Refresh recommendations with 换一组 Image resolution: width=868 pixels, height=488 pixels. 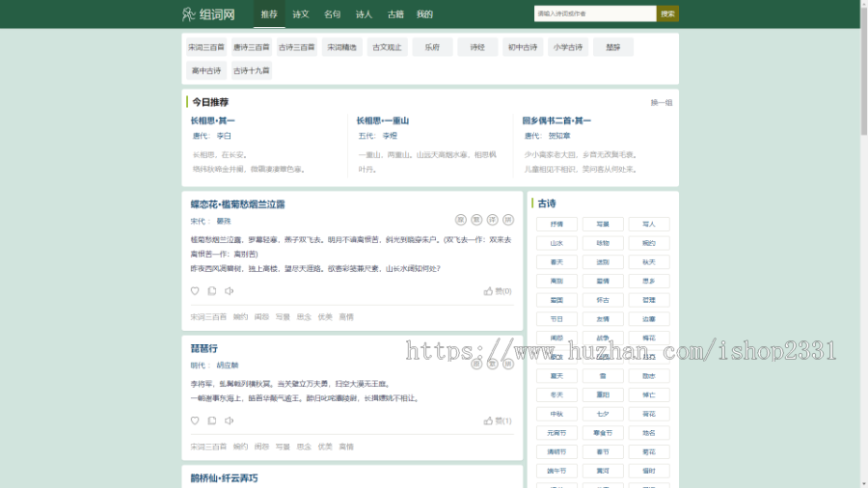[x=662, y=102]
